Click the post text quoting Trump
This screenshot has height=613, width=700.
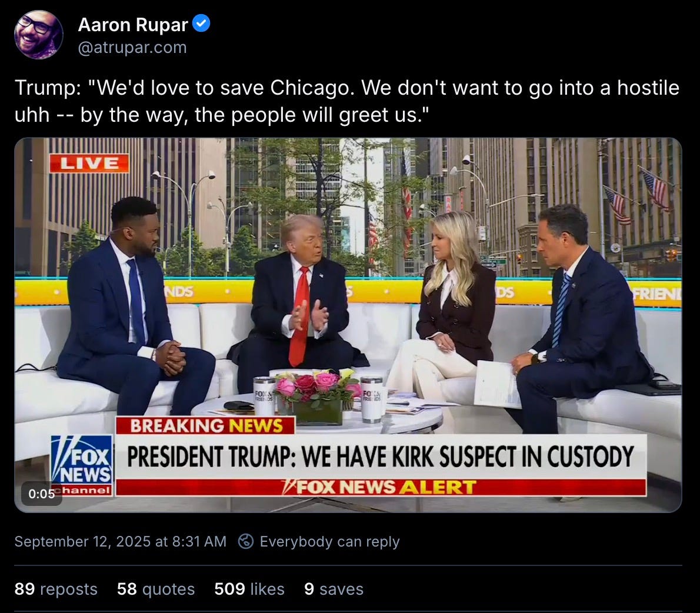coord(347,101)
